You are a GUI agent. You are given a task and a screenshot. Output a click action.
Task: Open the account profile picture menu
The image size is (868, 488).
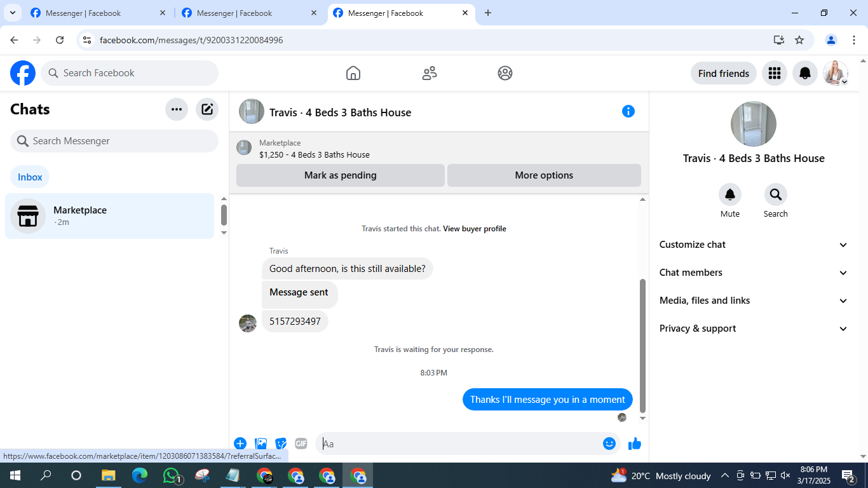pyautogui.click(x=836, y=73)
